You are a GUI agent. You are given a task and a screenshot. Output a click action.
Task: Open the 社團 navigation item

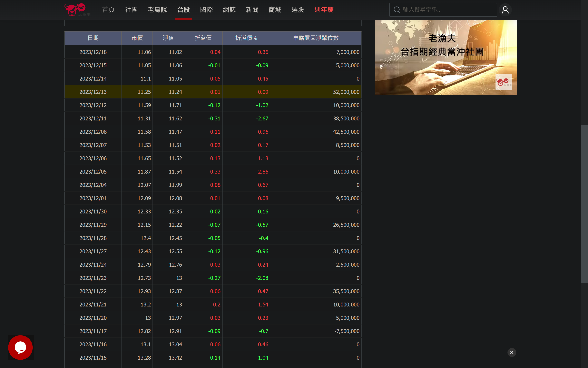[x=131, y=10]
